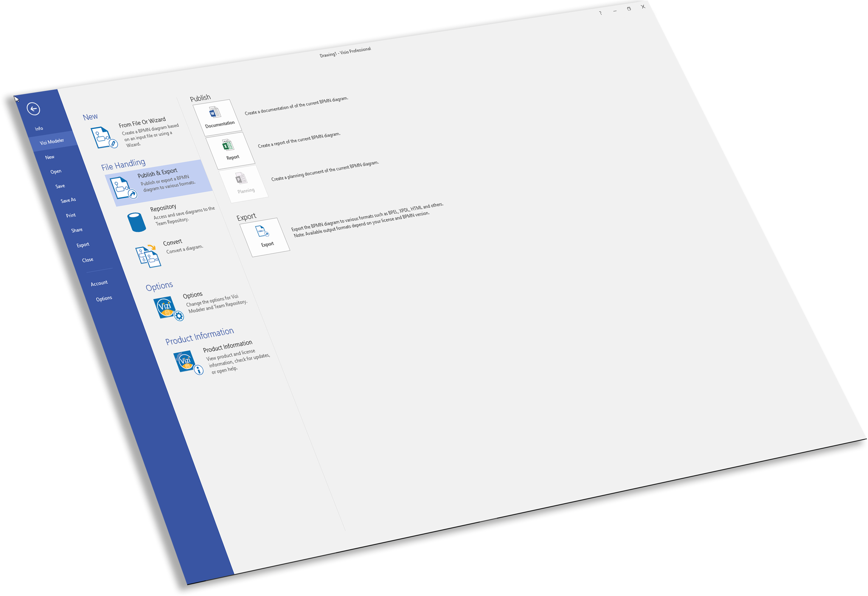Open the Info backstage tab
868x596 pixels.
(x=39, y=128)
